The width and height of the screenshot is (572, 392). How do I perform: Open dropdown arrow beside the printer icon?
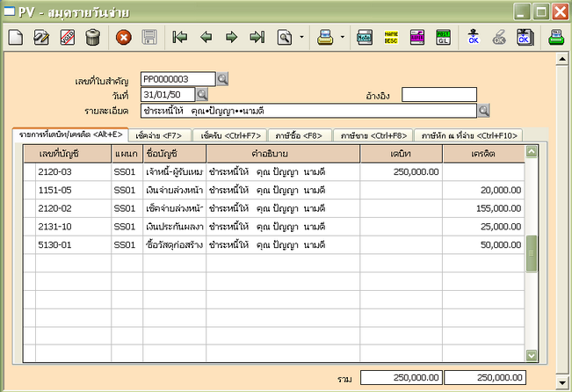(342, 38)
